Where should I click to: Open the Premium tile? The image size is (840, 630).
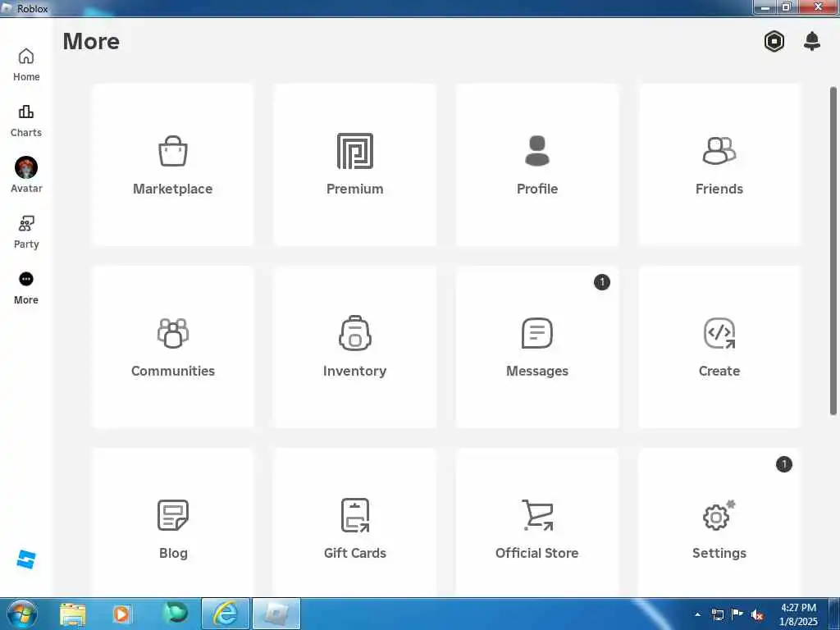pyautogui.click(x=354, y=164)
